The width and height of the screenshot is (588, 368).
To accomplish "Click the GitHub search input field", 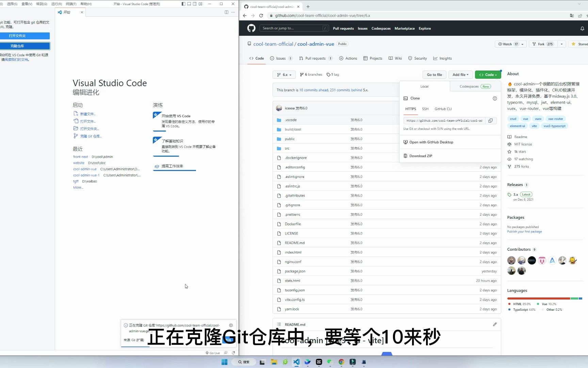I will [x=294, y=28].
